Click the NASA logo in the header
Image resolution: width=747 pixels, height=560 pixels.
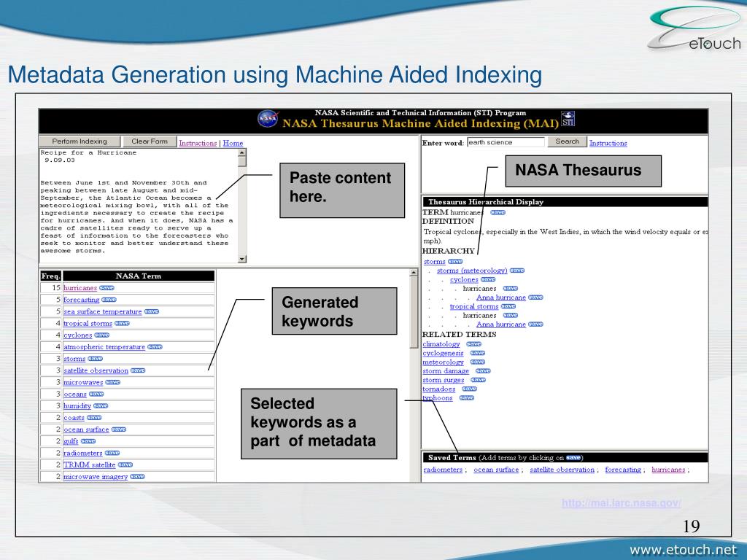[268, 119]
